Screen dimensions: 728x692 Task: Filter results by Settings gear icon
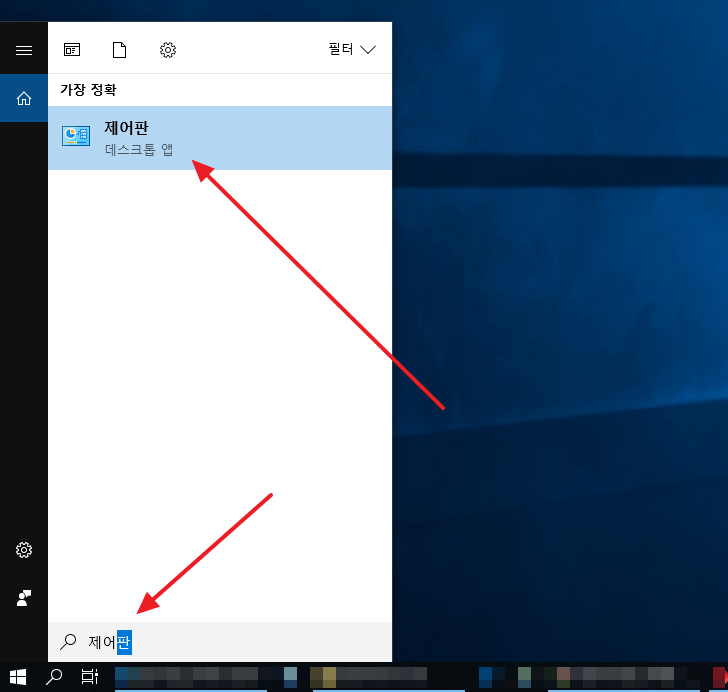point(168,50)
